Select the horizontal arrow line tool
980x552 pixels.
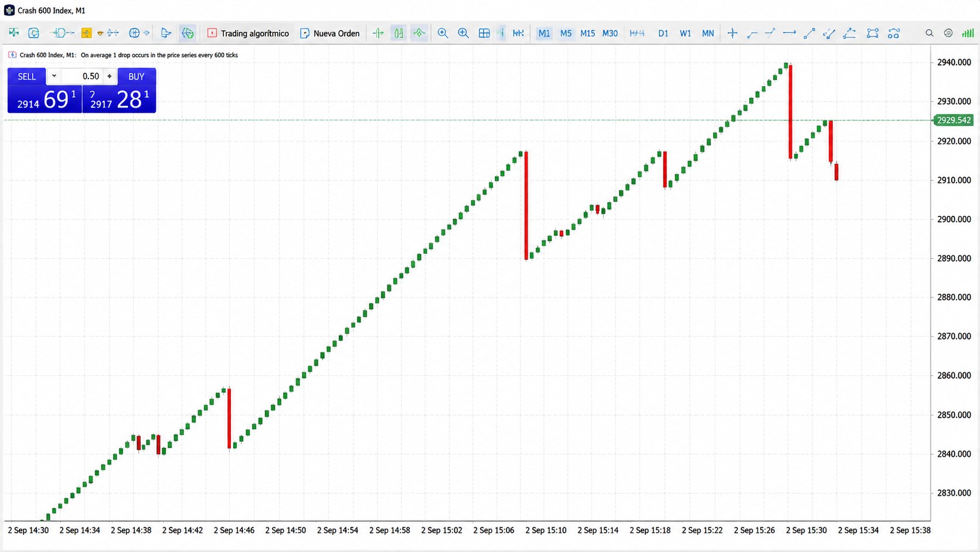point(790,32)
